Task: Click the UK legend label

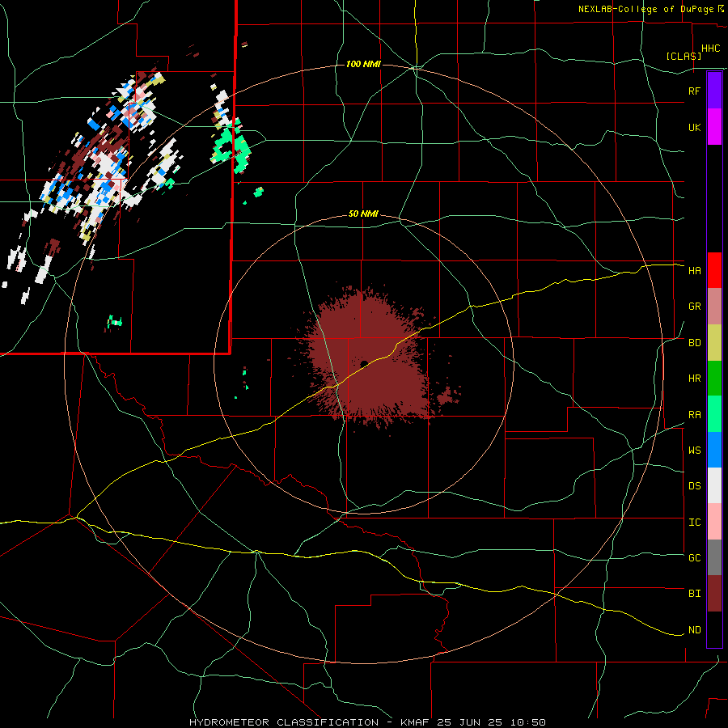Action: [x=694, y=127]
